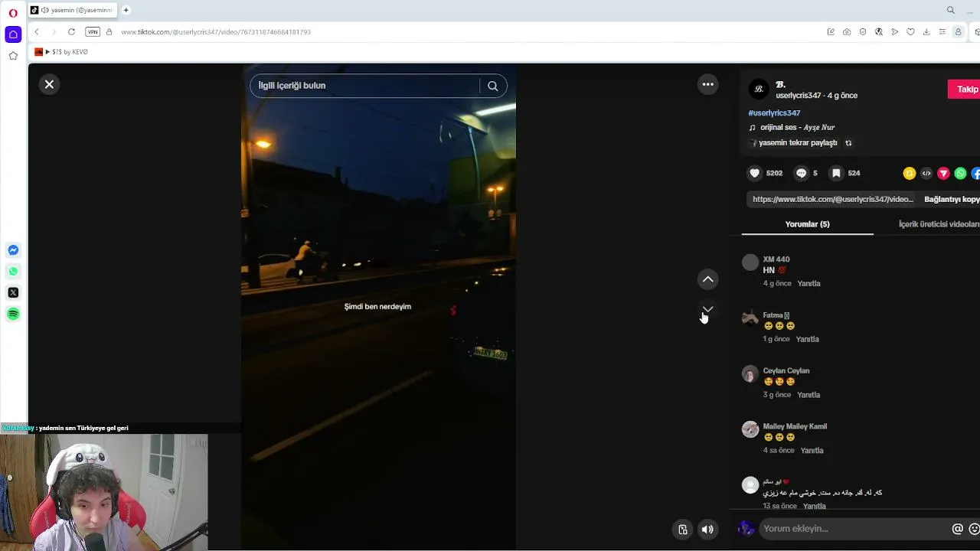Click the send flow arrow toolbar icon
980x551 pixels.
(894, 32)
